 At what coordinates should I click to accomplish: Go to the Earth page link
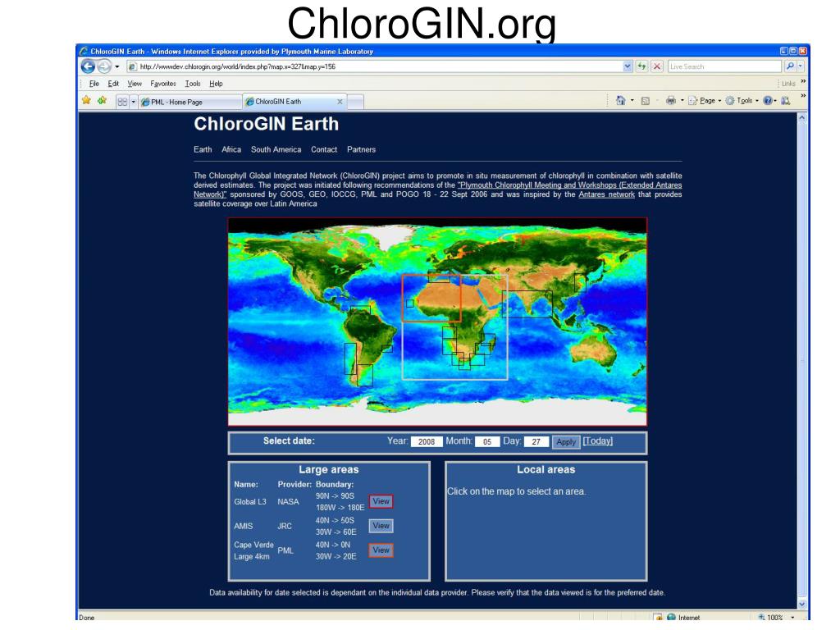[203, 149]
